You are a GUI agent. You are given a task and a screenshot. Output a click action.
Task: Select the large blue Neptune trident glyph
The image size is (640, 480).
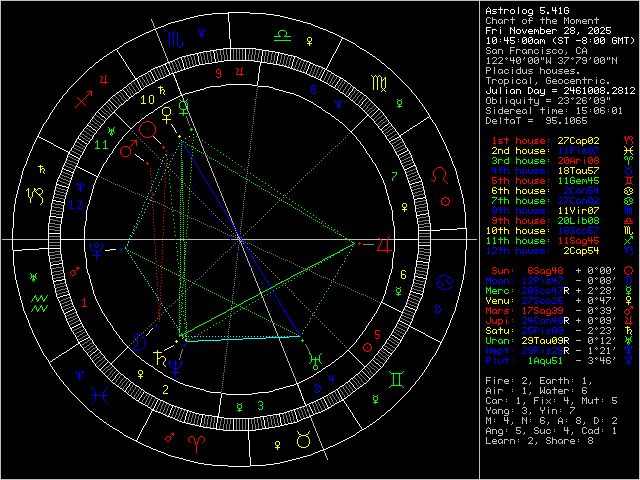pyautogui.click(x=176, y=367)
